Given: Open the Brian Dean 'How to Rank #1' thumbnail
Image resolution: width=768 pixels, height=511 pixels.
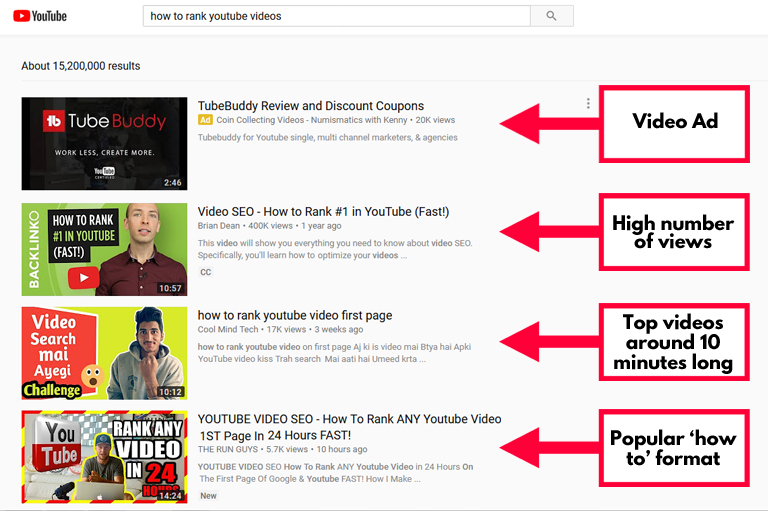Looking at the screenshot, I should [104, 249].
